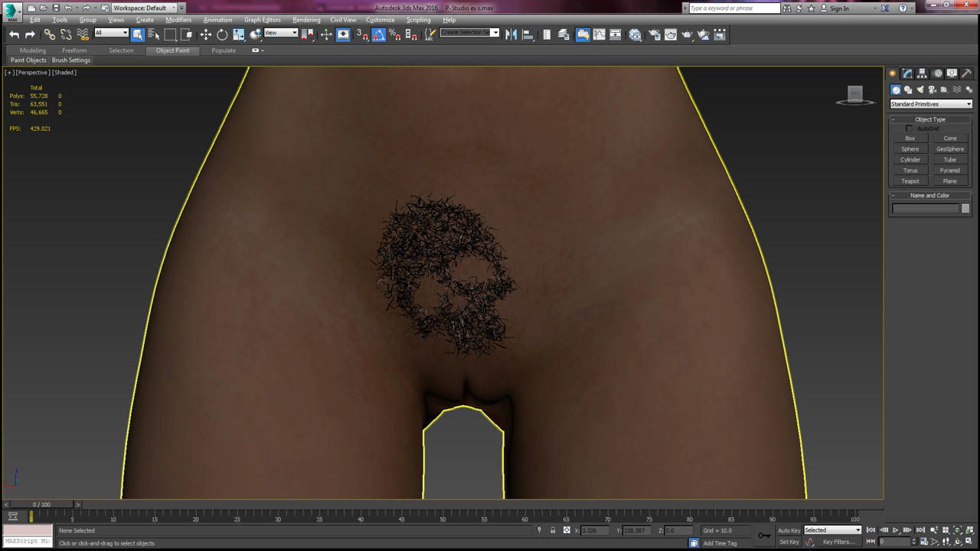Open the Render Setup icon
The width and height of the screenshot is (980, 551).
click(x=655, y=34)
